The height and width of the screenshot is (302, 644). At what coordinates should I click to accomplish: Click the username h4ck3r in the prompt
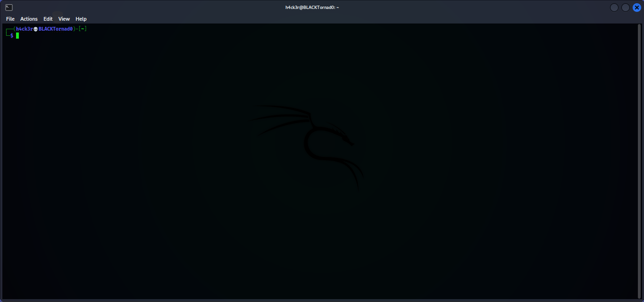click(25, 29)
